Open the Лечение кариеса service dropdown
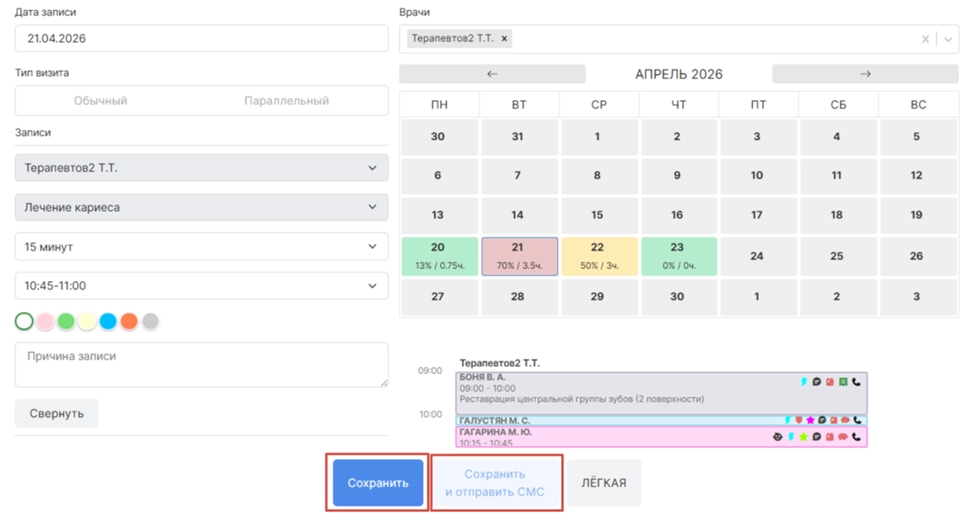 point(201,207)
